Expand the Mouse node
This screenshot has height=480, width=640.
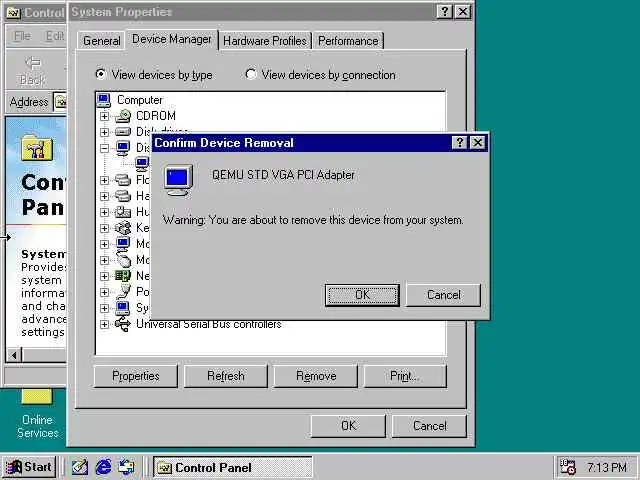(104, 260)
